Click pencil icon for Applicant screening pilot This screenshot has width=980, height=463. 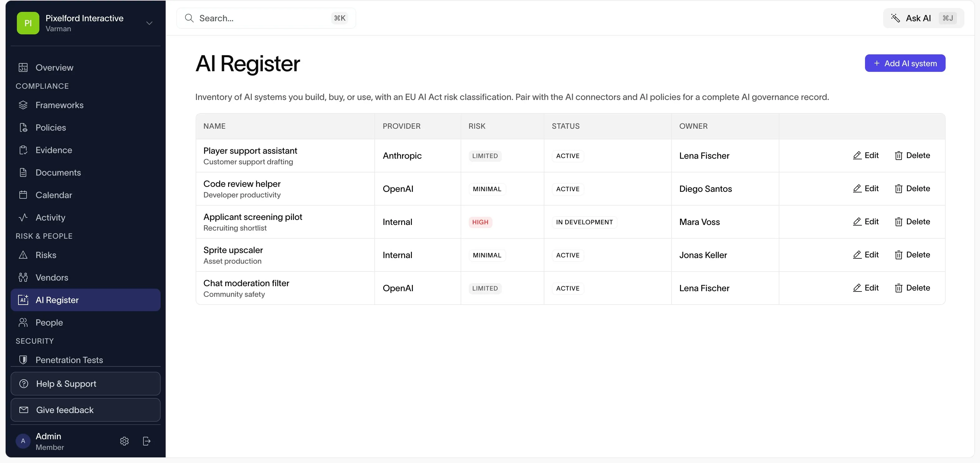click(x=857, y=222)
